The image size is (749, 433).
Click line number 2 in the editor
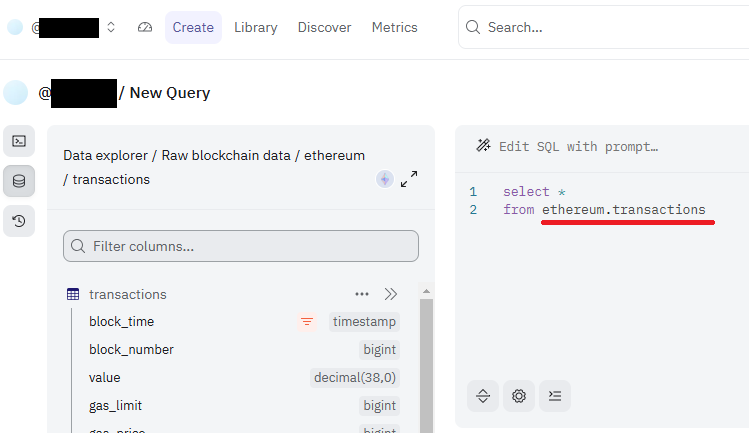pos(473,210)
